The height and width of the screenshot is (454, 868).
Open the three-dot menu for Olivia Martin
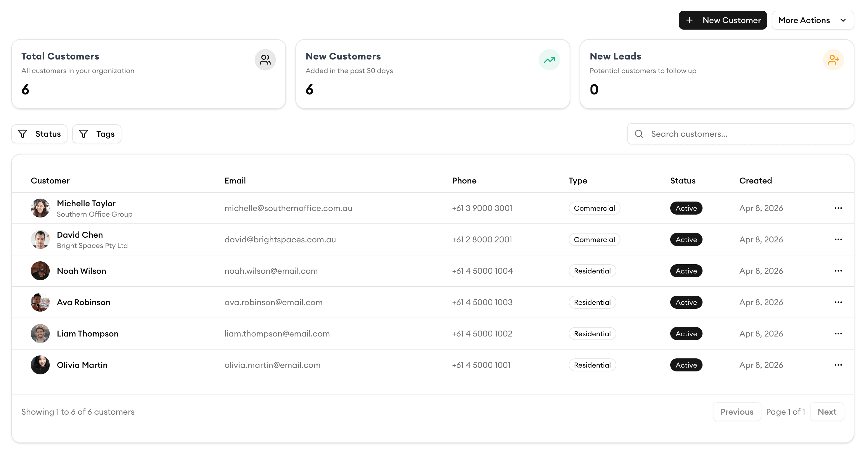tap(838, 365)
